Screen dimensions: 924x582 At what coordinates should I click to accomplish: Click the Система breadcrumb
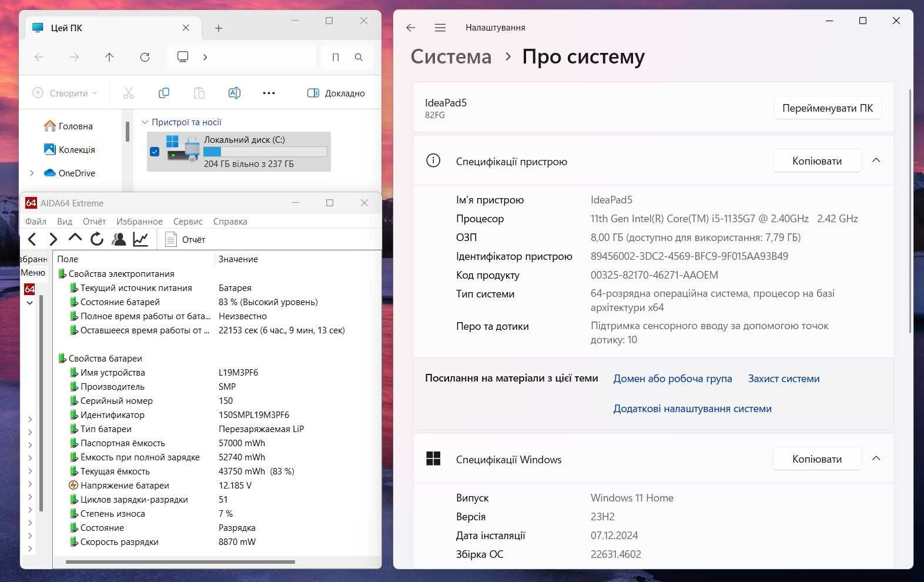[x=451, y=56]
